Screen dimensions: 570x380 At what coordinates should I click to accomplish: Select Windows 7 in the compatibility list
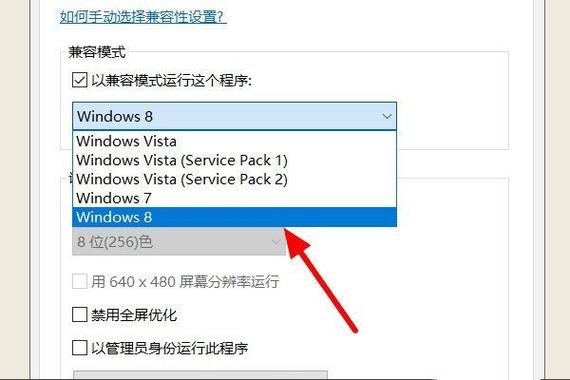coord(234,198)
